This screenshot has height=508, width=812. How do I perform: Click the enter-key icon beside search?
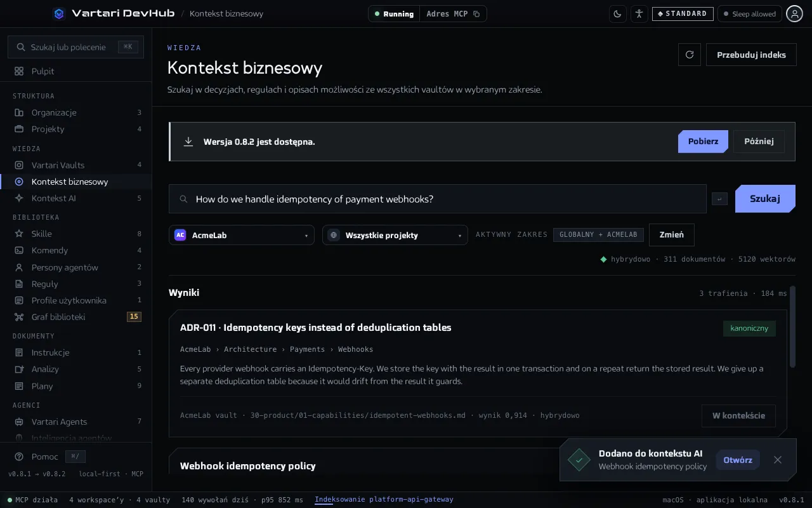pyautogui.click(x=719, y=199)
